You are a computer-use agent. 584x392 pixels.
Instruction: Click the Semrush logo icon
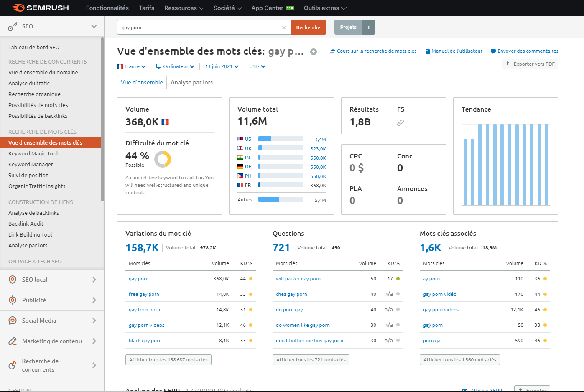click(18, 8)
